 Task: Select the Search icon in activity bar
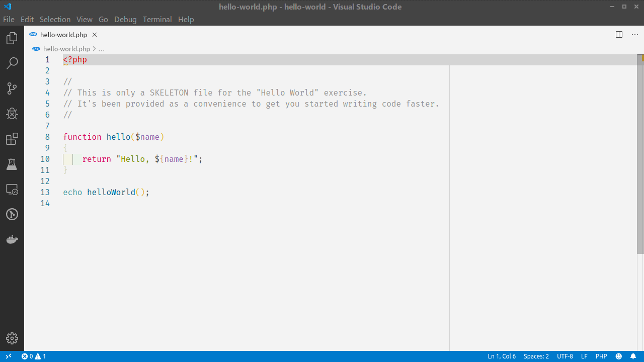point(12,63)
